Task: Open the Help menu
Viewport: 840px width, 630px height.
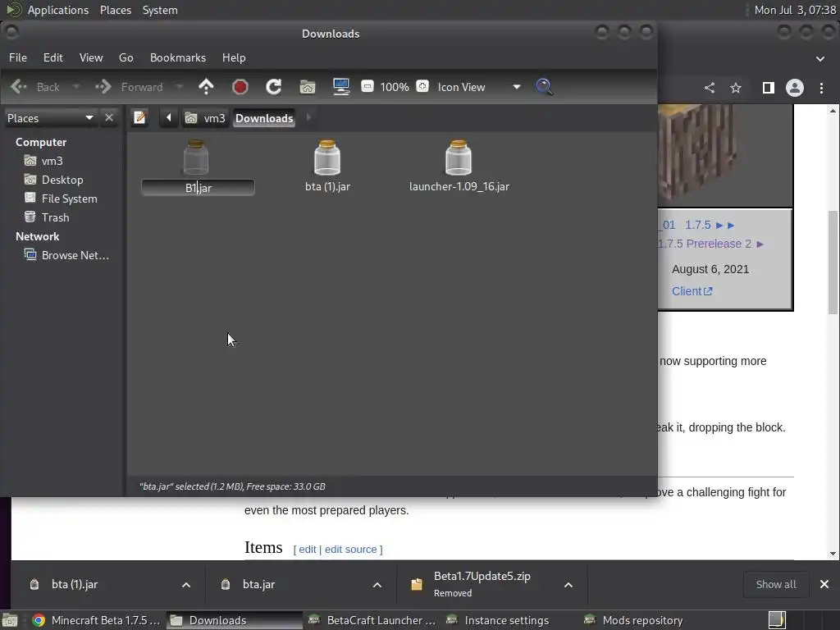Action: [234, 57]
